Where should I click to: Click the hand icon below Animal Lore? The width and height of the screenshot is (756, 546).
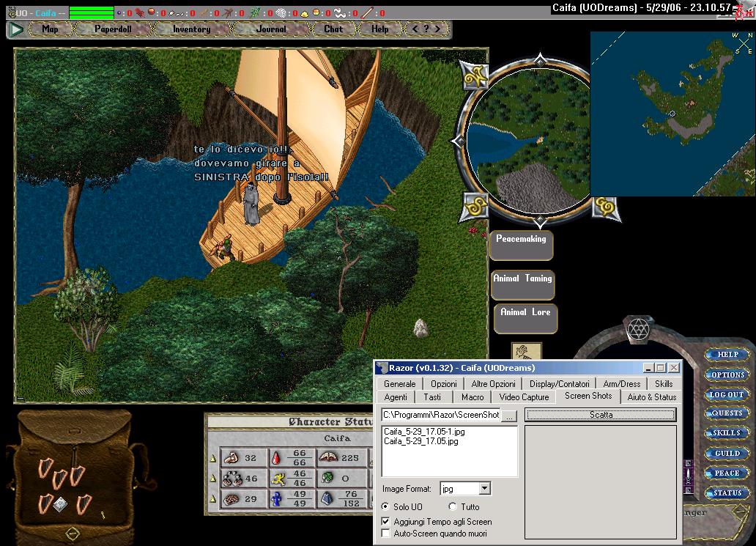click(526, 350)
